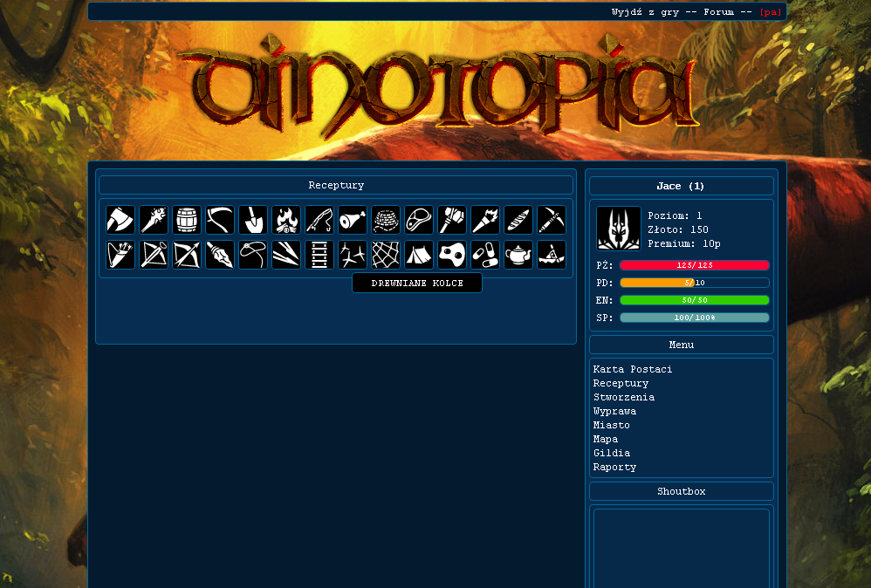Viewport: 871px width, 588px height.
Task: Open the tent recipe icon
Action: (x=419, y=254)
